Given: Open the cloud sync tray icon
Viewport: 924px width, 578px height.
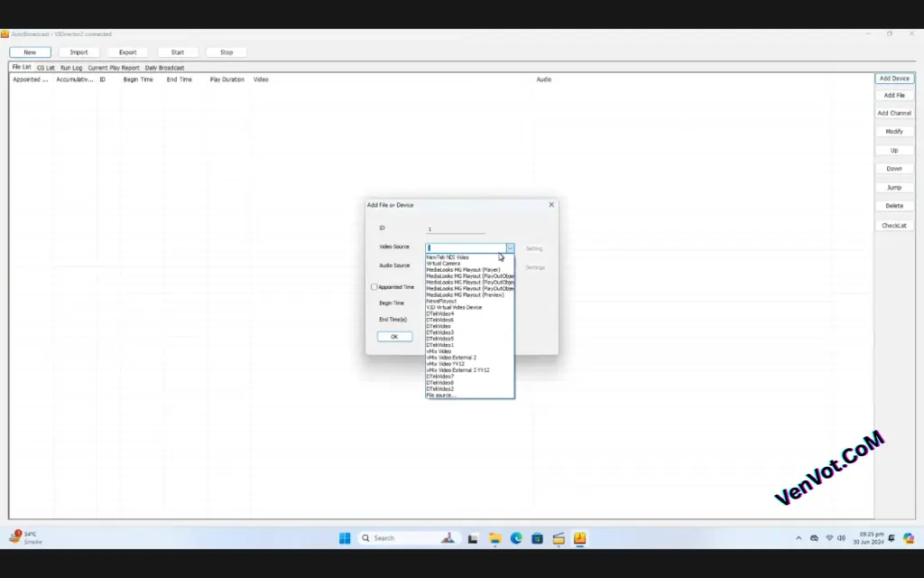Looking at the screenshot, I should 814,538.
